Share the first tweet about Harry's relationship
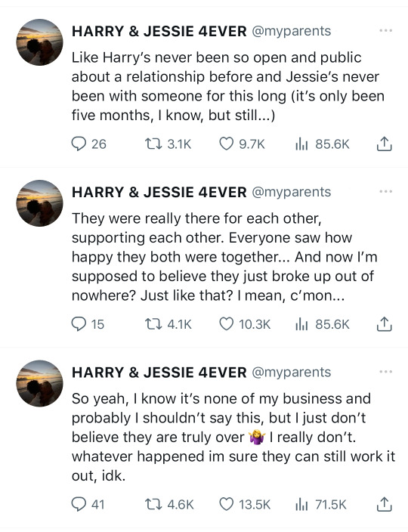 (384, 144)
